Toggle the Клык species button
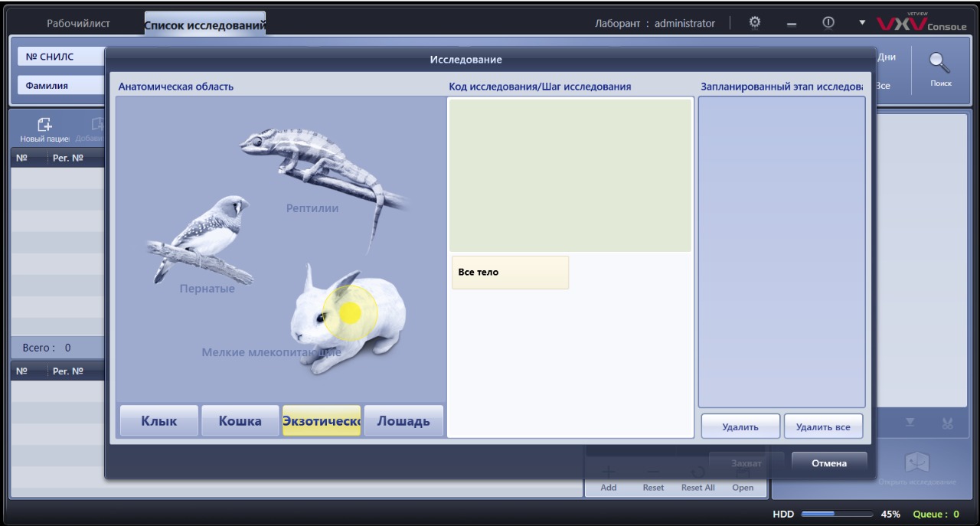The width and height of the screenshot is (980, 526). tap(158, 421)
